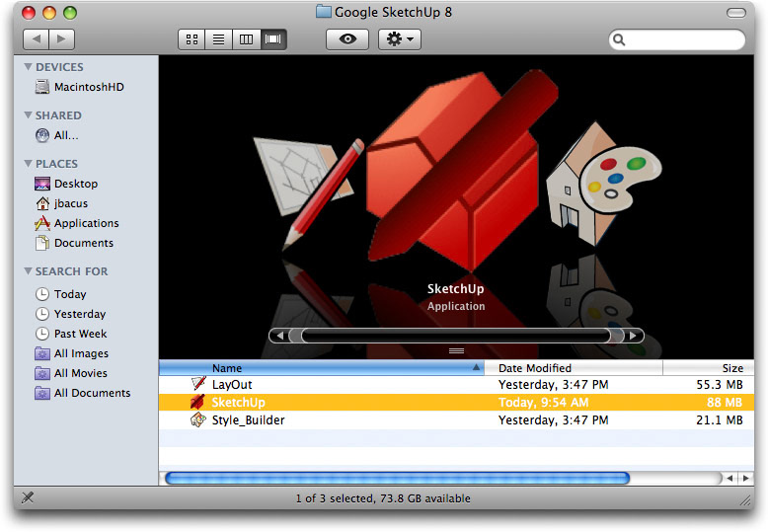The height and width of the screenshot is (532, 768).
Task: Click the Desktop icon in Places
Action: 42,184
